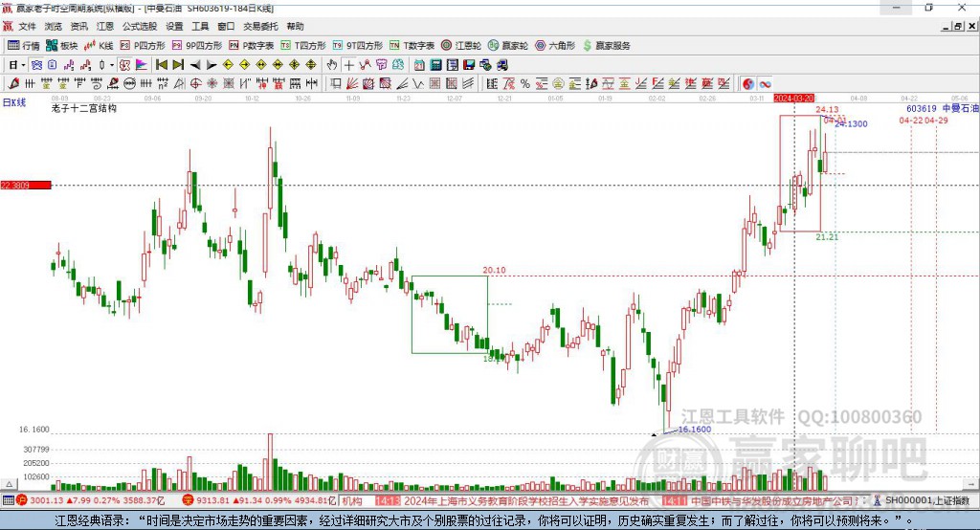Open the P四方形 tool
The height and width of the screenshot is (530, 980).
143,46
